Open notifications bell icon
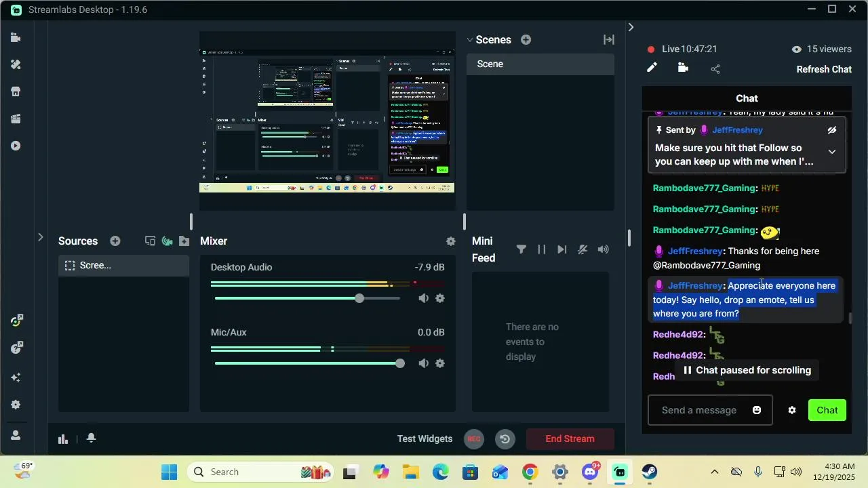This screenshot has width=868, height=488. 91,438
